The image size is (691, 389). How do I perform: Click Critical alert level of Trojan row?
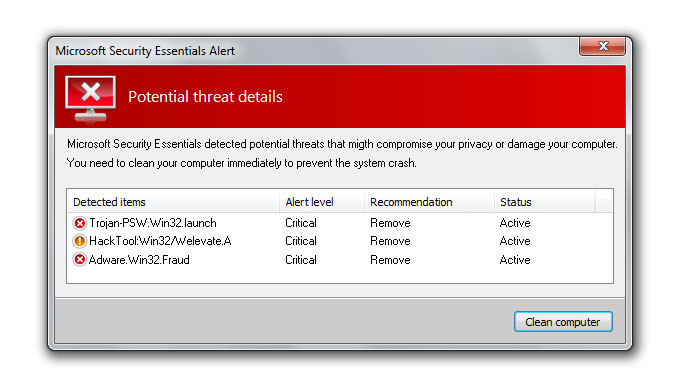click(301, 223)
